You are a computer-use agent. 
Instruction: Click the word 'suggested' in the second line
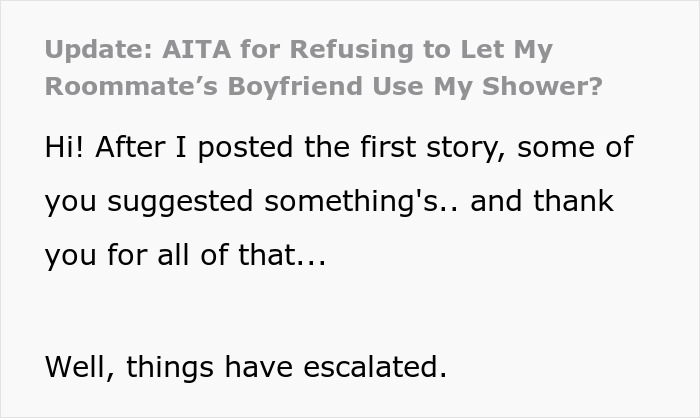coord(180,202)
